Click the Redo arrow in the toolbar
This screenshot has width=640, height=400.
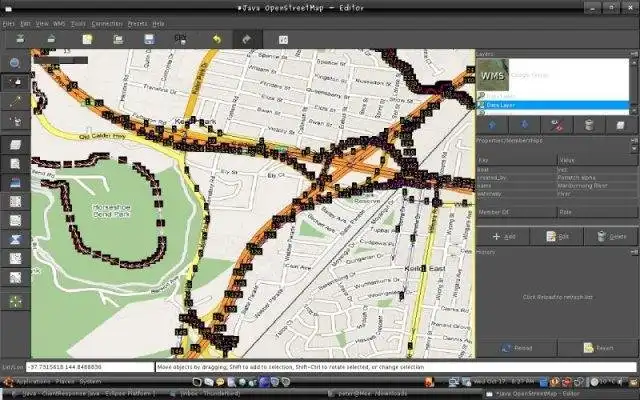pos(247,39)
